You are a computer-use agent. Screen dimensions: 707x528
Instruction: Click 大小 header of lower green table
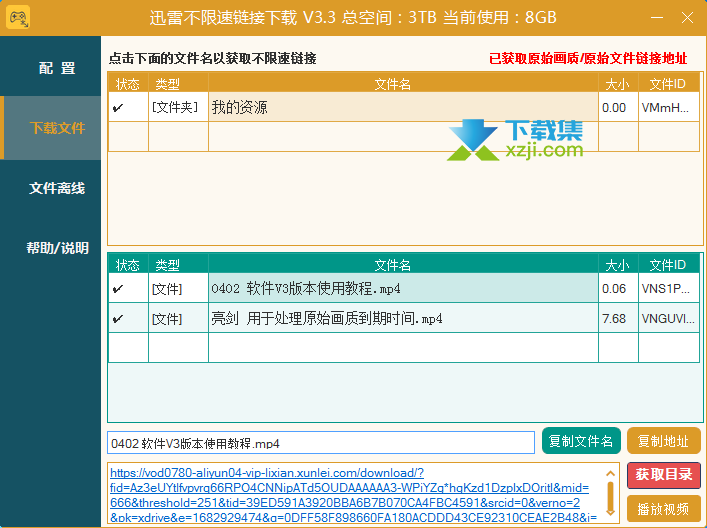click(x=617, y=265)
